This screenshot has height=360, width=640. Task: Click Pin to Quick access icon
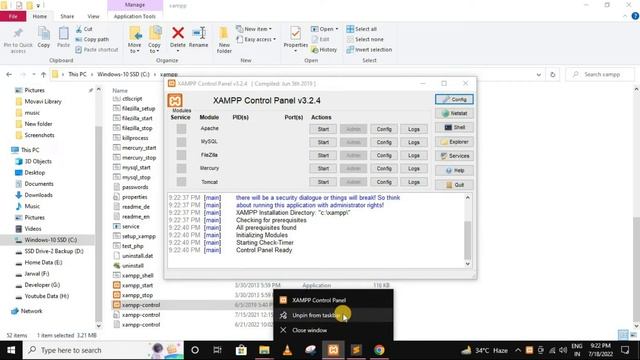point(18,34)
